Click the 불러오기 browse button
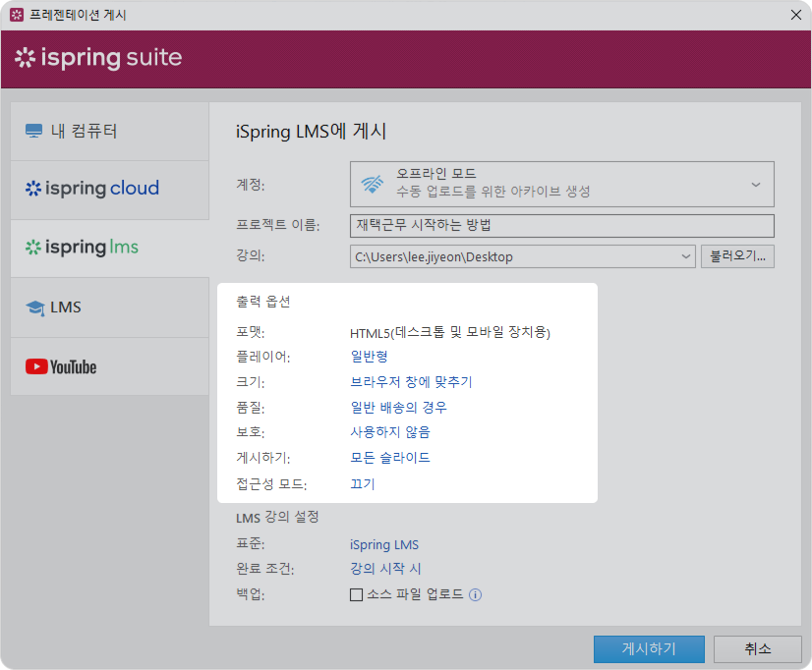 point(737,257)
